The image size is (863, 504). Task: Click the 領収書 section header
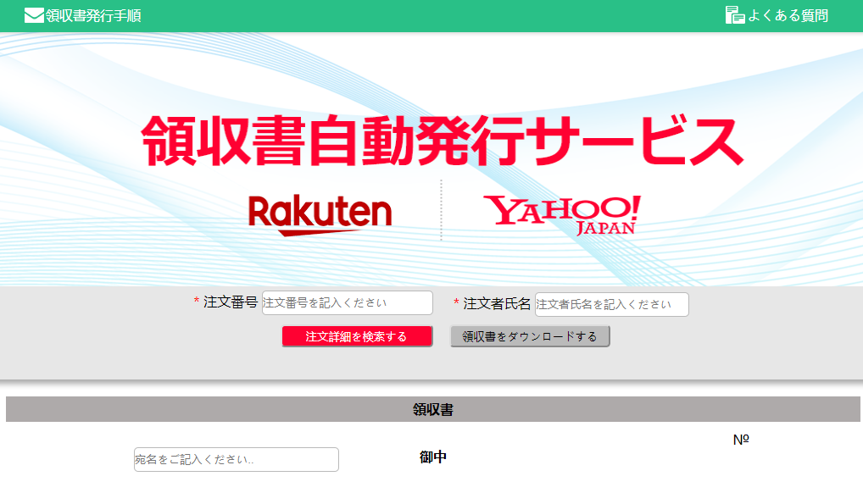(x=432, y=409)
